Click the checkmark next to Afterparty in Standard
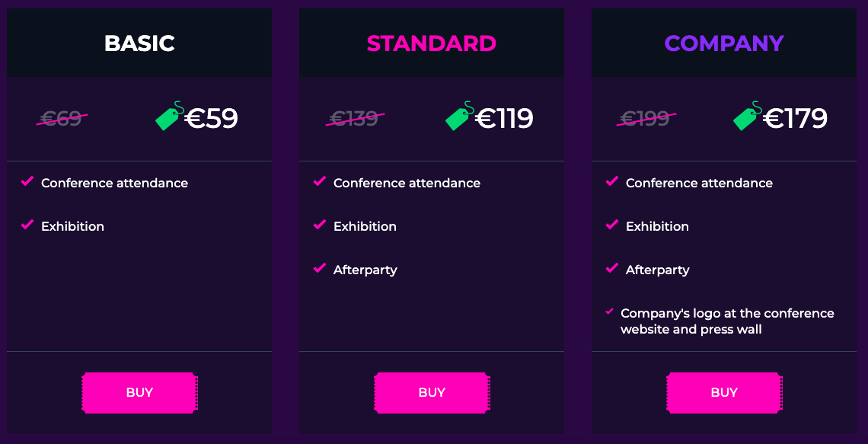Image resolution: width=868 pixels, height=444 pixels. point(320,269)
